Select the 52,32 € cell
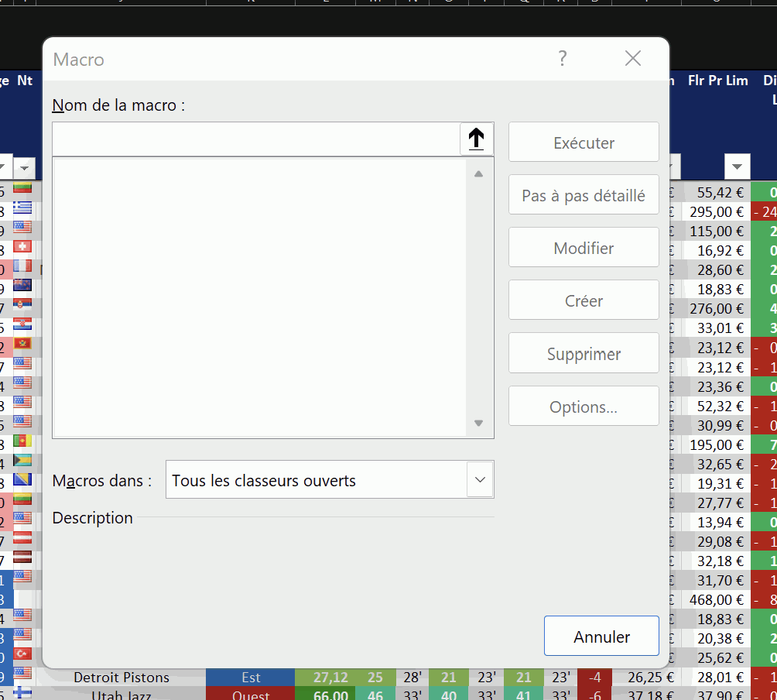The image size is (777, 700). (716, 406)
